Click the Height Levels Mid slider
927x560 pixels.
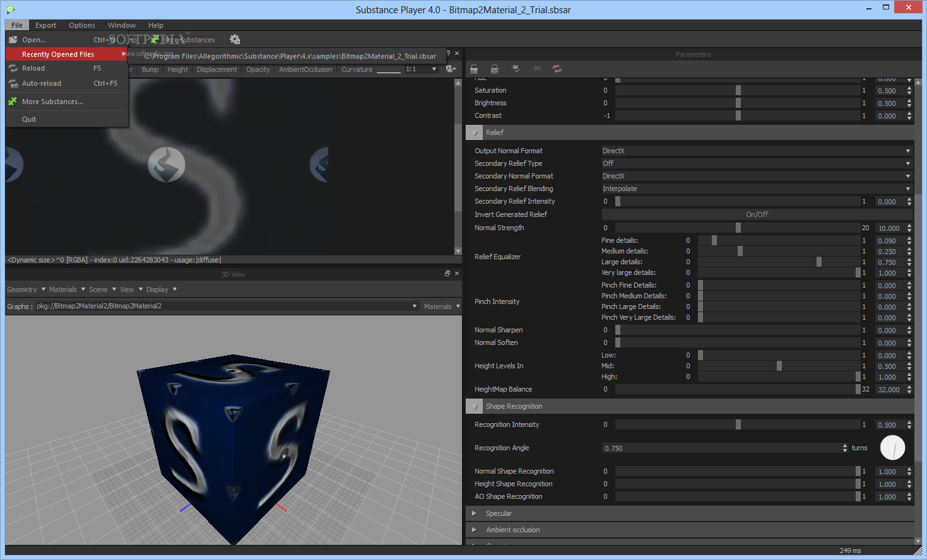(x=779, y=366)
